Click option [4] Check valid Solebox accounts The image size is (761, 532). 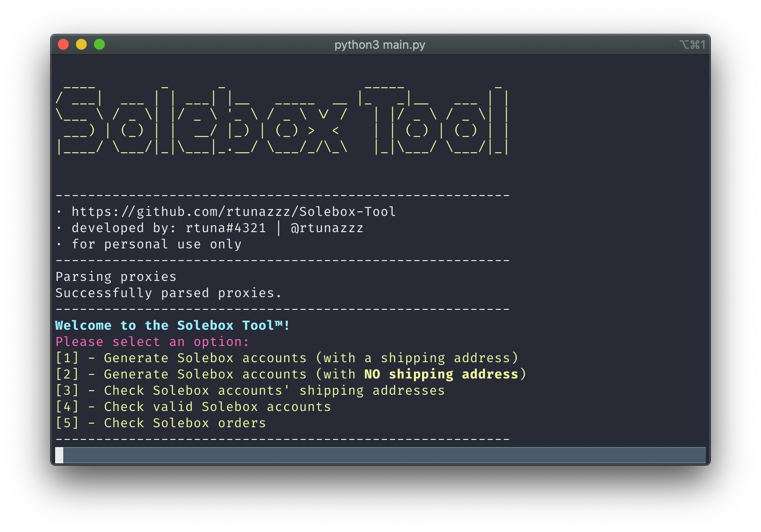193,407
